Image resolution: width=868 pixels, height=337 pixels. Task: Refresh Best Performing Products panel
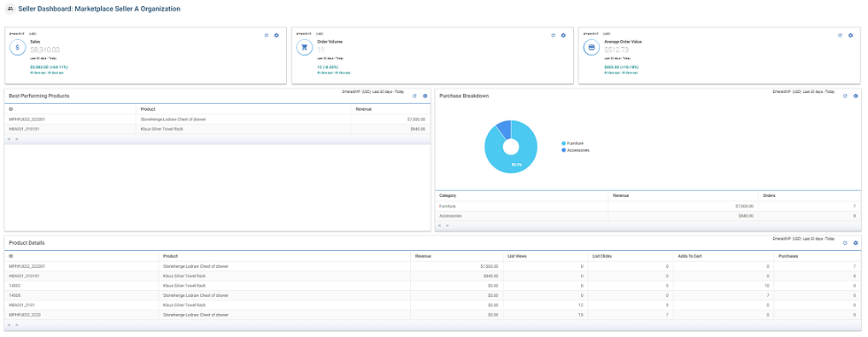[414, 96]
